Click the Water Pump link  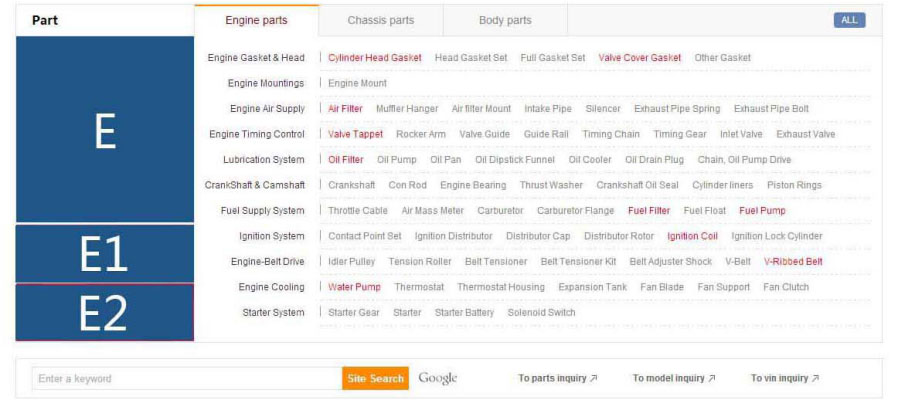click(x=355, y=287)
